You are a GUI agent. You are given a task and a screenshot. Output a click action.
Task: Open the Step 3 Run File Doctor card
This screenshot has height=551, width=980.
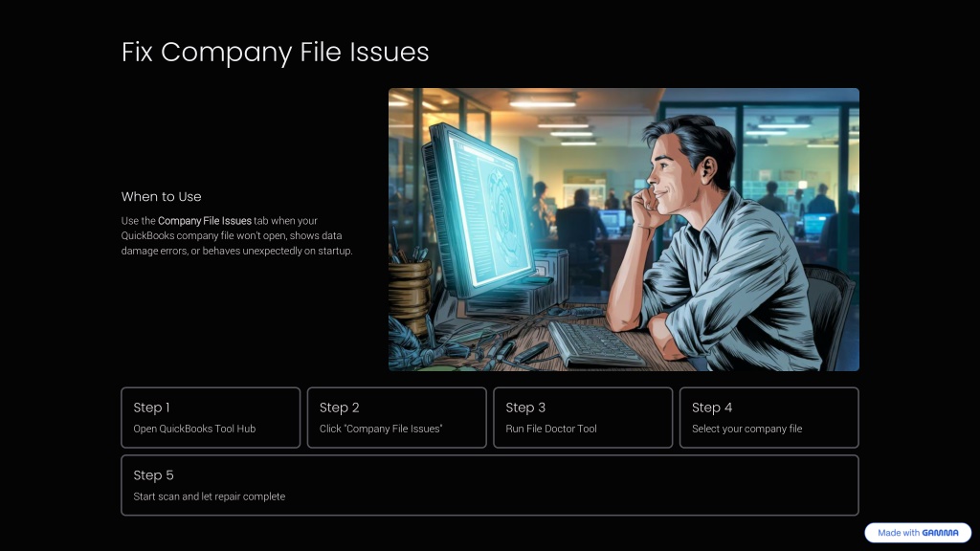tap(583, 418)
